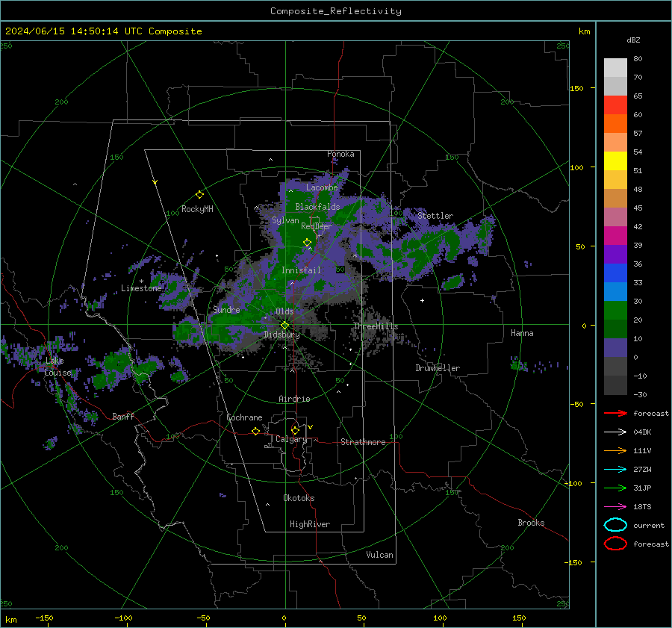The width and height of the screenshot is (672, 628).
Task: Click the Innisfail town label
Action: [x=301, y=270]
